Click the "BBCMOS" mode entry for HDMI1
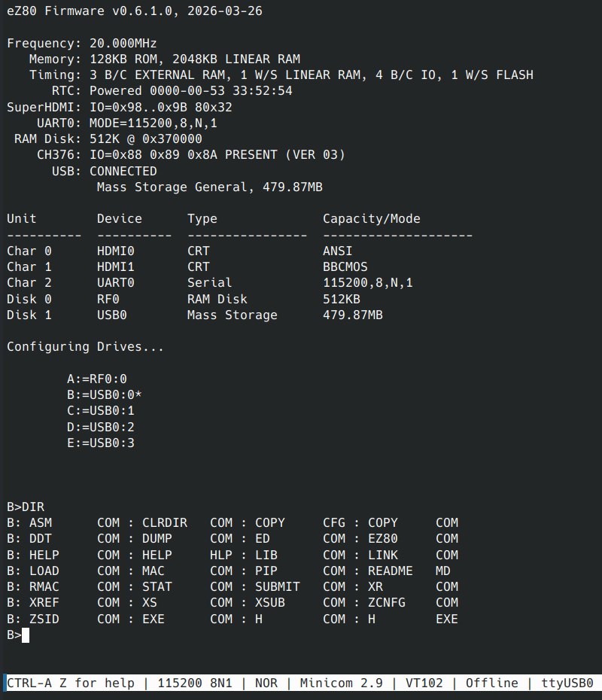The image size is (602, 700). point(345,266)
